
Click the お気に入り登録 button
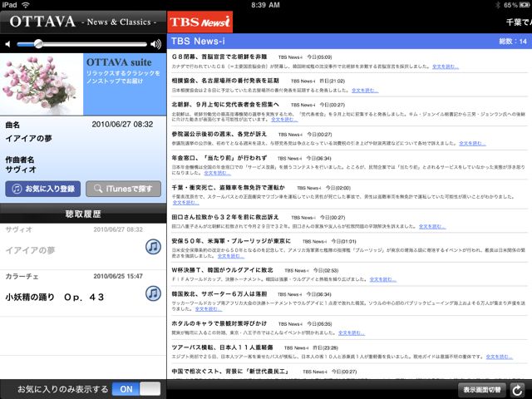42,189
